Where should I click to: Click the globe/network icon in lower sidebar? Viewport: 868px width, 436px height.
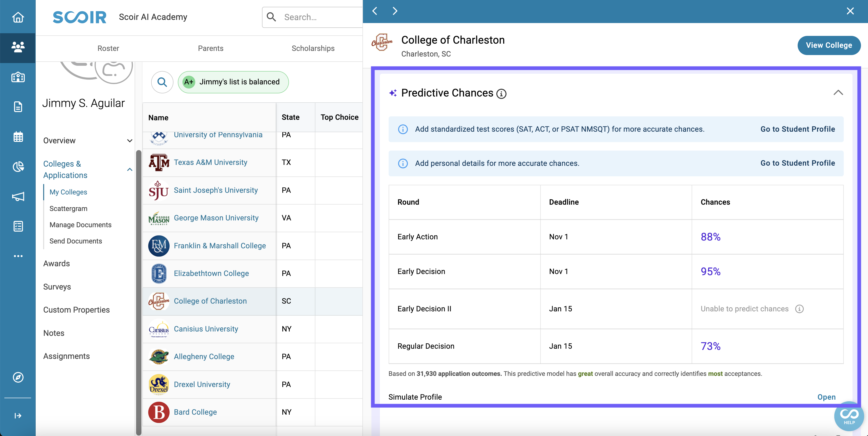coord(18,378)
